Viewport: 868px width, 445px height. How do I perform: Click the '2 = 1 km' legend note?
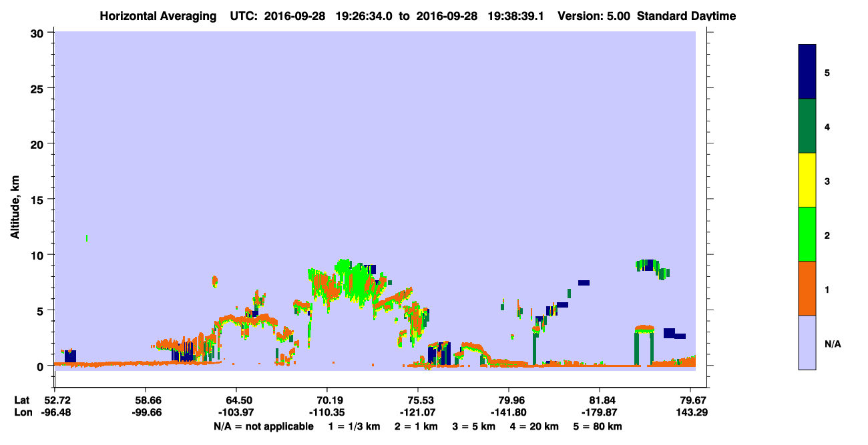tap(416, 426)
